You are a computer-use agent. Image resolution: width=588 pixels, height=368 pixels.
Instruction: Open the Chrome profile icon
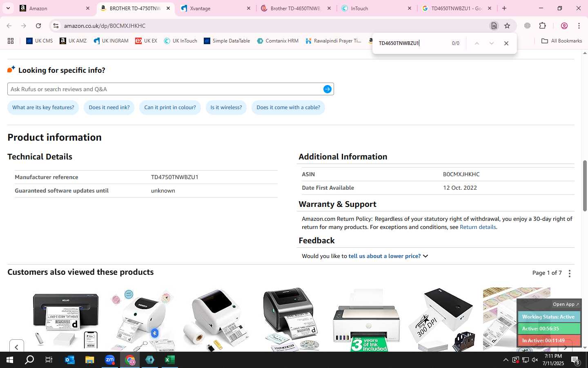tap(564, 26)
